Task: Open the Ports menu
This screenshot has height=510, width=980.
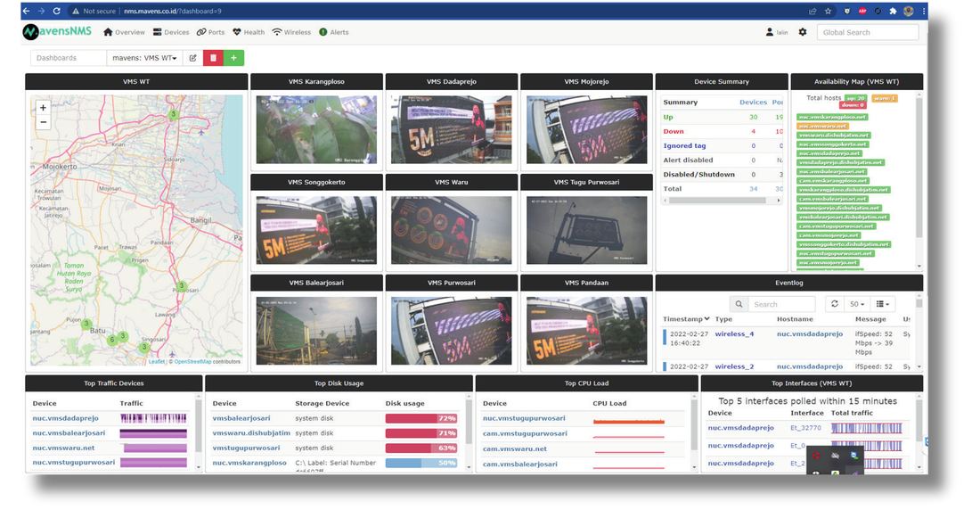Action: (210, 32)
